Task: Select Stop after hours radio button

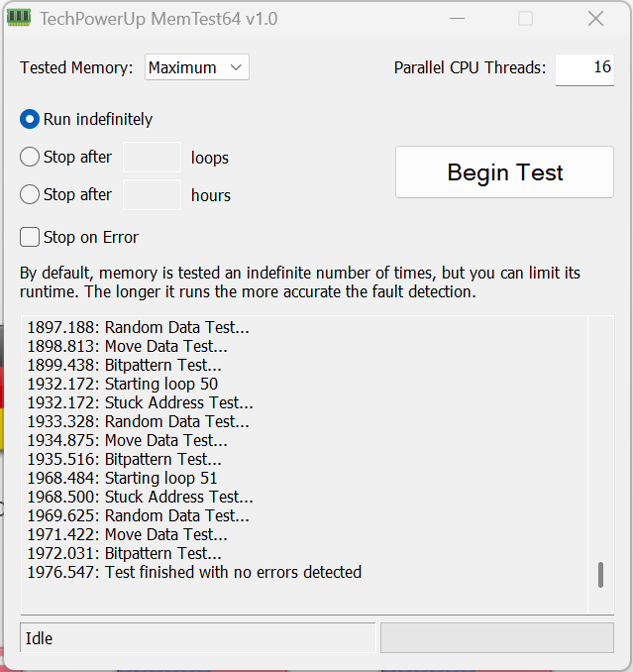Action: tap(30, 194)
